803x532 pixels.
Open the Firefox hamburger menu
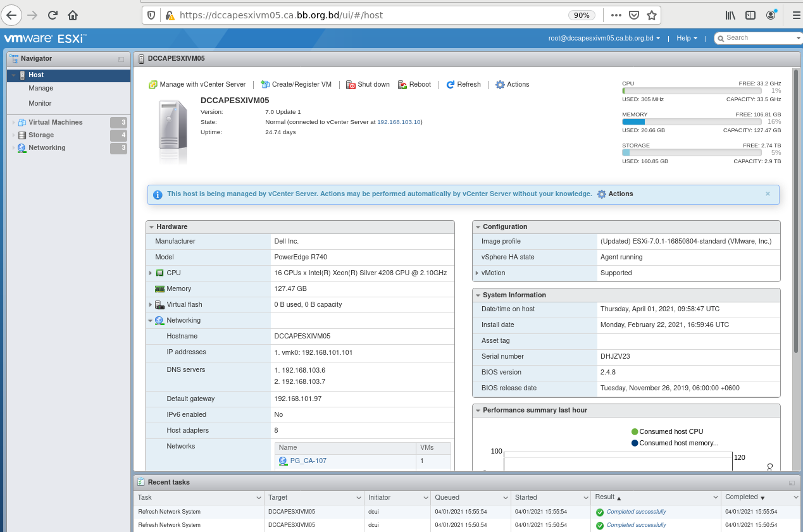[796, 15]
